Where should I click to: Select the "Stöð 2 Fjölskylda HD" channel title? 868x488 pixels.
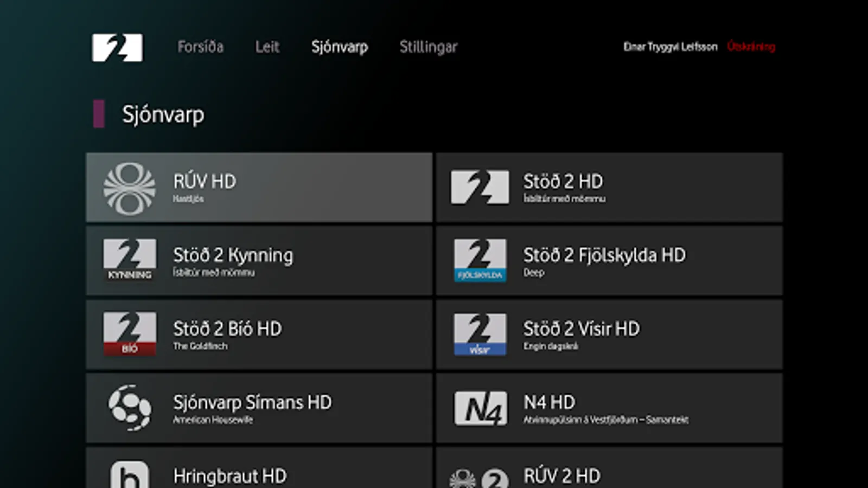(604, 255)
